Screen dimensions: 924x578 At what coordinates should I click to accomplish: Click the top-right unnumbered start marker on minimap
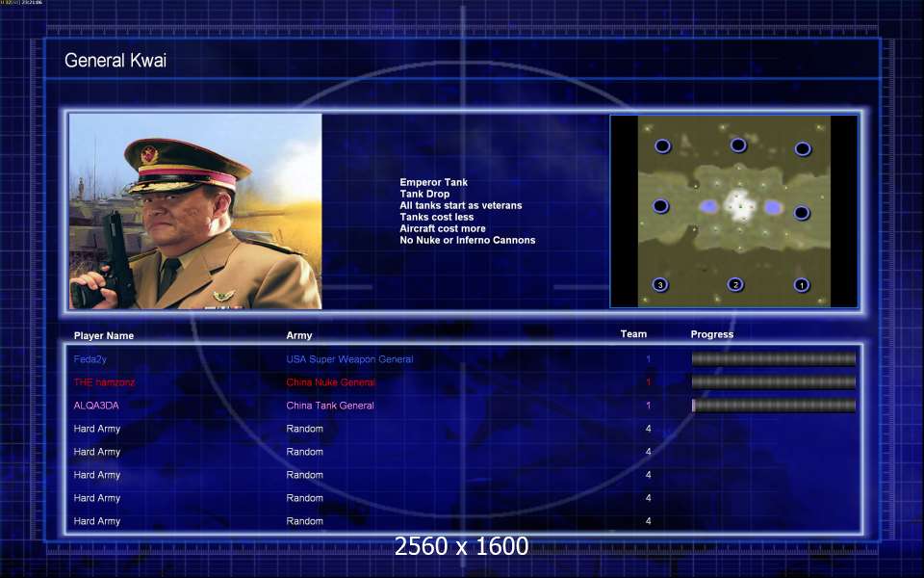803,148
